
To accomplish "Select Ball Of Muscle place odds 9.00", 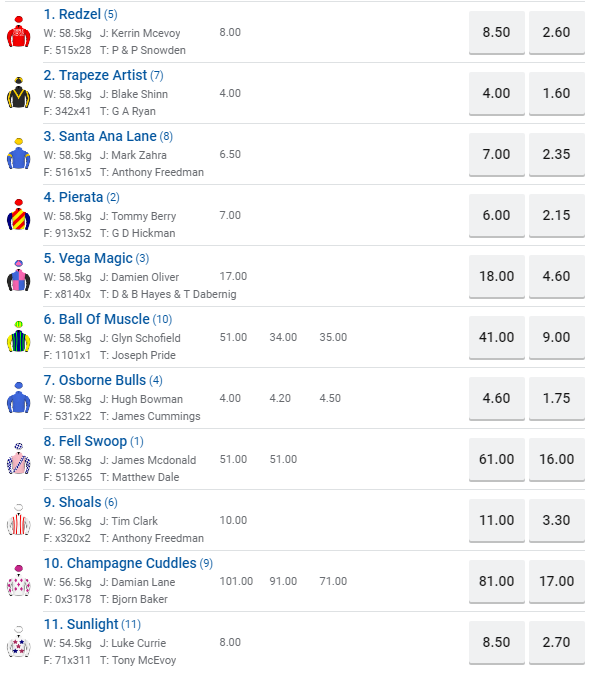I will (x=557, y=338).
